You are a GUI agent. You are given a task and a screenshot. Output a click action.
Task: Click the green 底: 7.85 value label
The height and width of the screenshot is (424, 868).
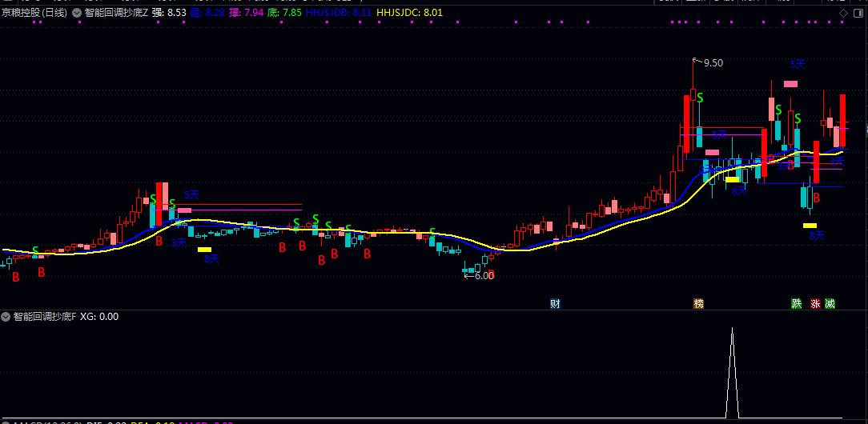coord(285,14)
